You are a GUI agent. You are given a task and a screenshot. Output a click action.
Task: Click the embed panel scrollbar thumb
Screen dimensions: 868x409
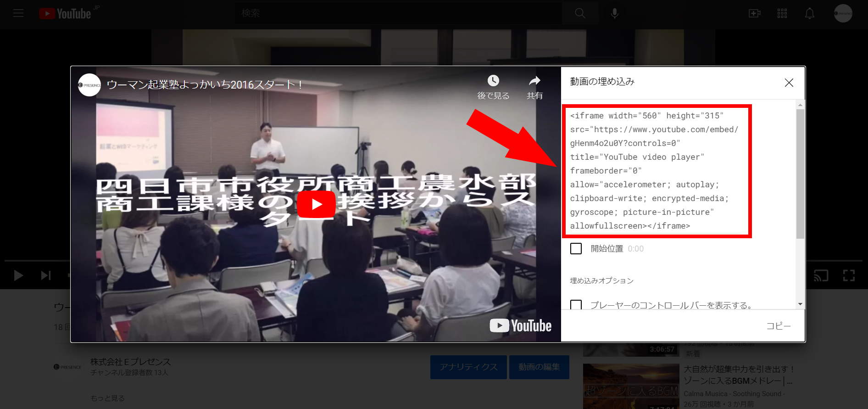[x=800, y=174]
